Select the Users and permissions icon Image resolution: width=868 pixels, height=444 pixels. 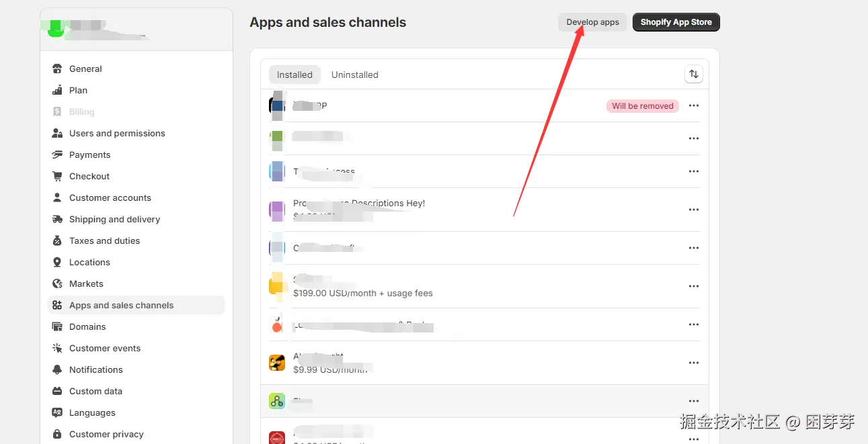(x=57, y=133)
